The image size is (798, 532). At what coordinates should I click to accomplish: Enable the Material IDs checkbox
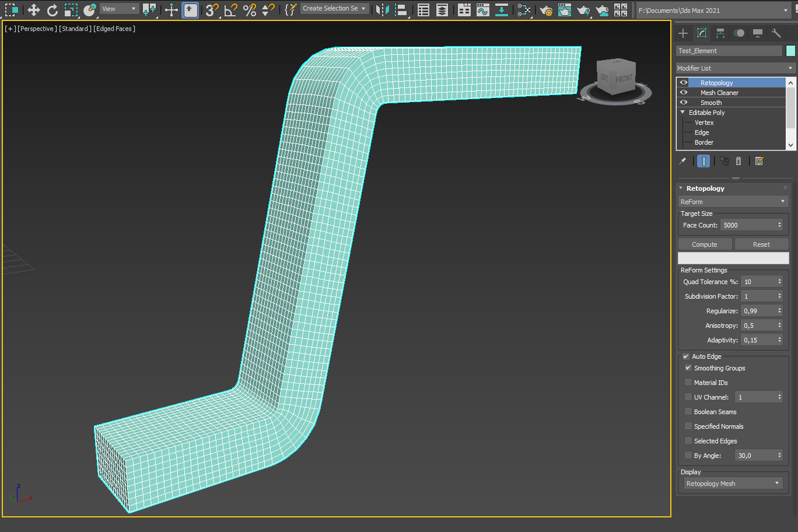click(x=688, y=383)
